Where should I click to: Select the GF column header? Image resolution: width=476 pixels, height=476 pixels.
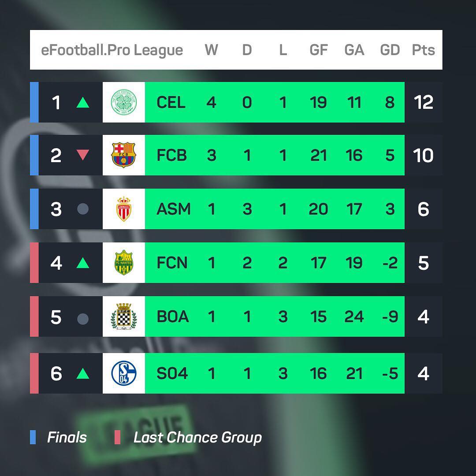[319, 50]
